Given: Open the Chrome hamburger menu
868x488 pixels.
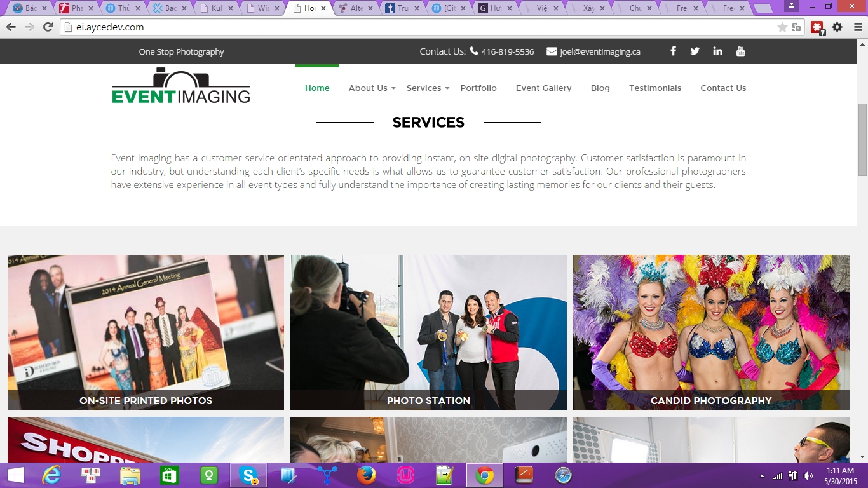Looking at the screenshot, I should click(857, 27).
